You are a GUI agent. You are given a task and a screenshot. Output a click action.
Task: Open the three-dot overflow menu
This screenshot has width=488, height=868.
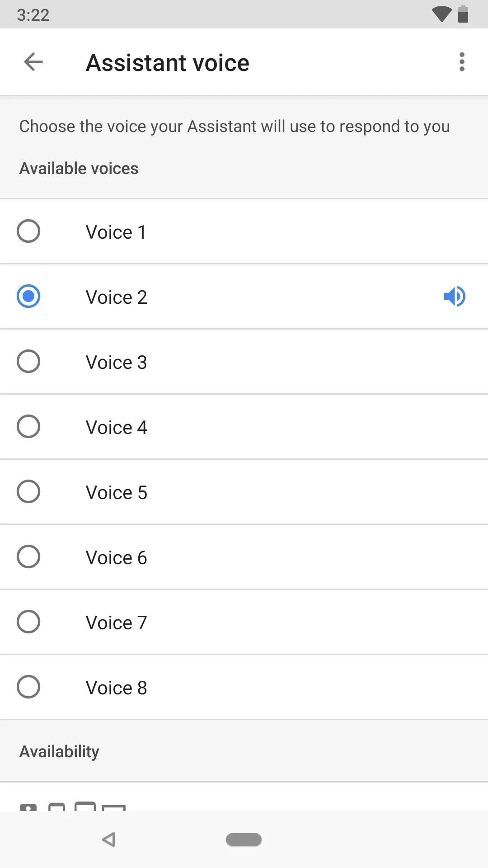(x=462, y=62)
